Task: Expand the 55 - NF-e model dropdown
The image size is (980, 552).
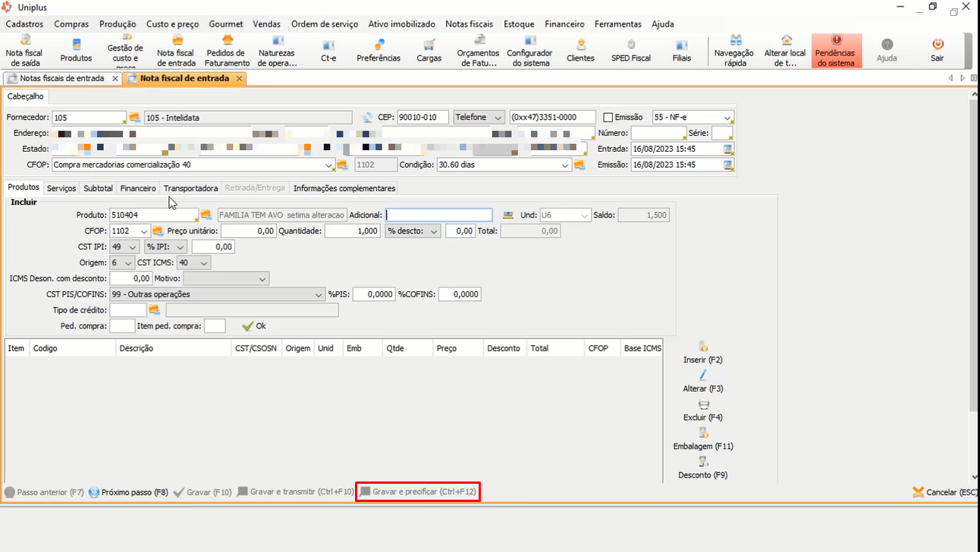Action: 727,118
